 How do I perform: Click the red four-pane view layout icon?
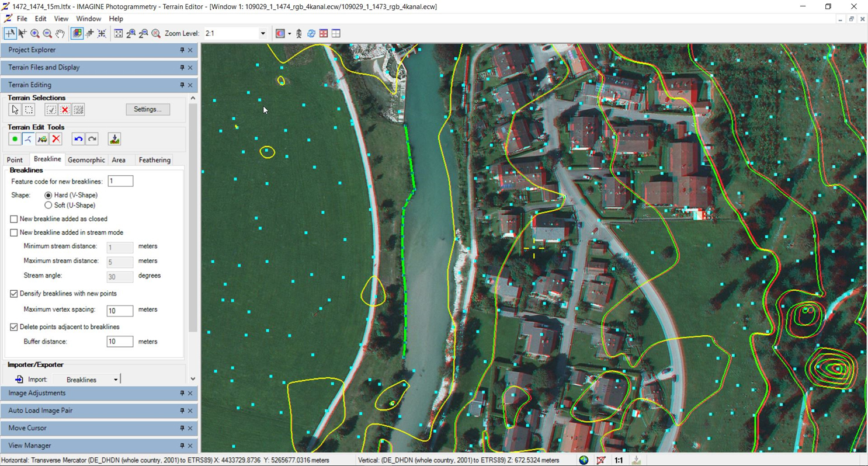[324, 33]
